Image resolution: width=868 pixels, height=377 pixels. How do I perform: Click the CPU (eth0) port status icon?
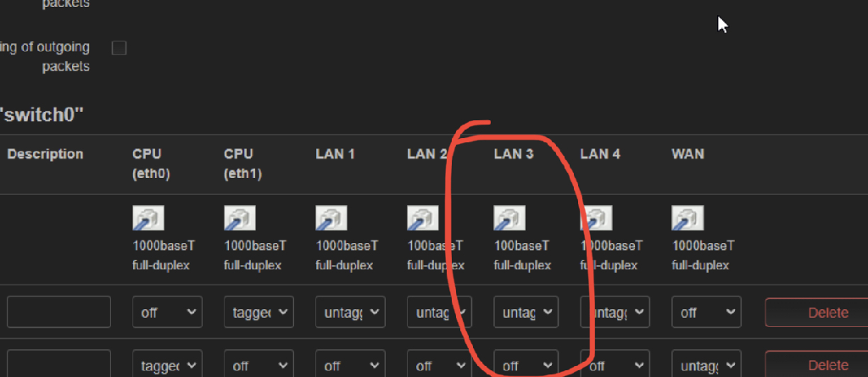[x=148, y=218]
